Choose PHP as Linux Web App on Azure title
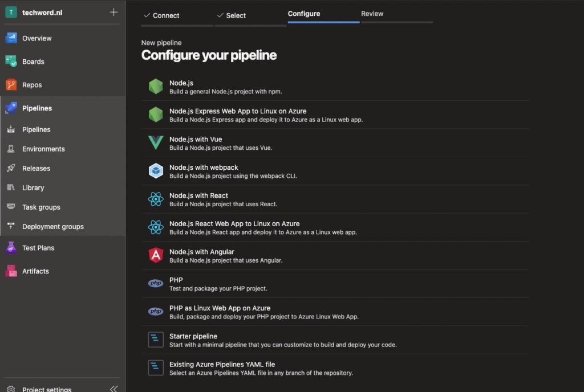This screenshot has height=392, width=584. click(220, 308)
